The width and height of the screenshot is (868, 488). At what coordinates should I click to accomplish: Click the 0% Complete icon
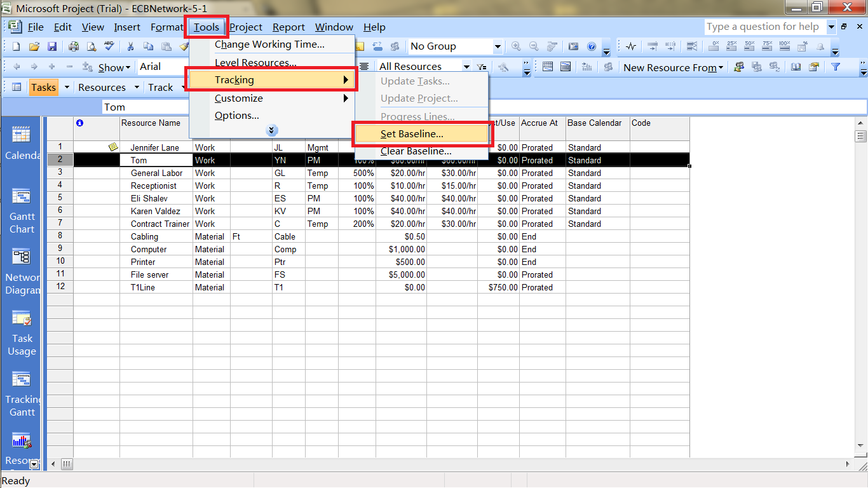(714, 46)
